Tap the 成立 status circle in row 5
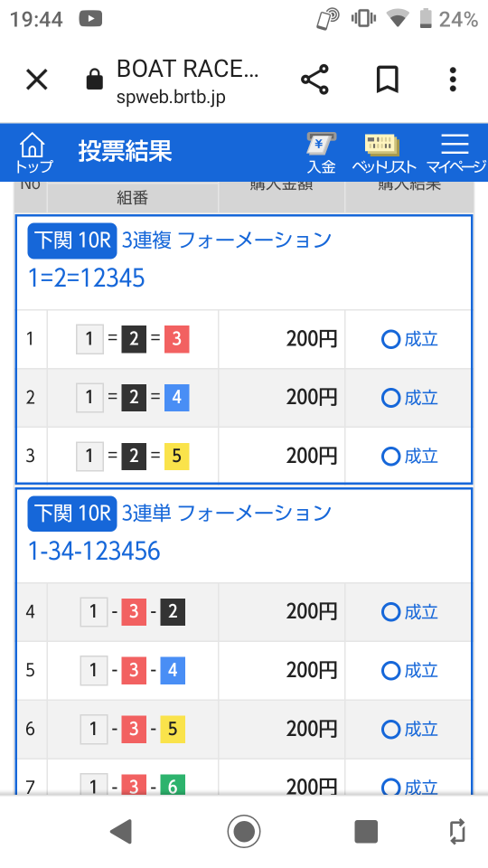Image resolution: width=488 pixels, height=868 pixels. 390,670
